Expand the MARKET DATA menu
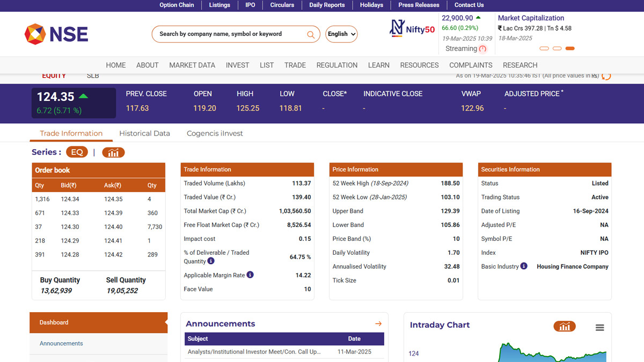Viewport: 644px width, 362px height. click(192, 65)
